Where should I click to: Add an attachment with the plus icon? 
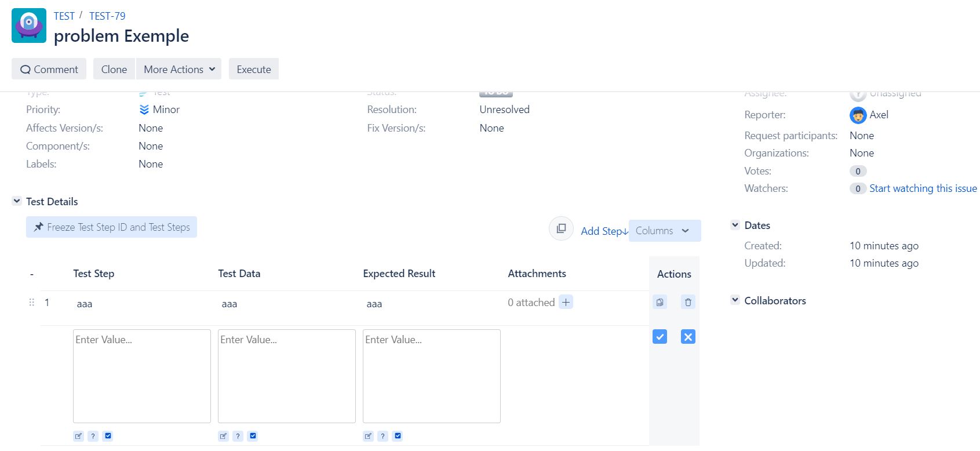pos(566,302)
